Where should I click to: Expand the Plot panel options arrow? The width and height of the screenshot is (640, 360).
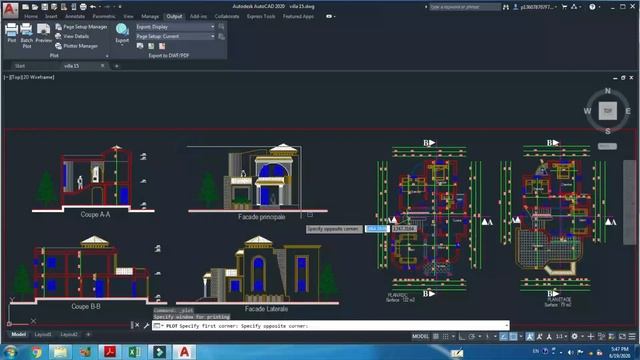107,56
